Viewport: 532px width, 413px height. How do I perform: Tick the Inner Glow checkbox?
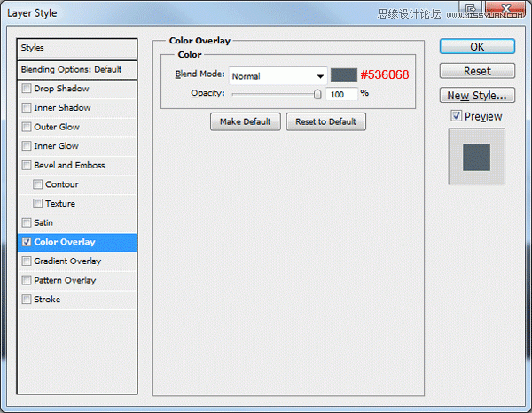point(27,146)
